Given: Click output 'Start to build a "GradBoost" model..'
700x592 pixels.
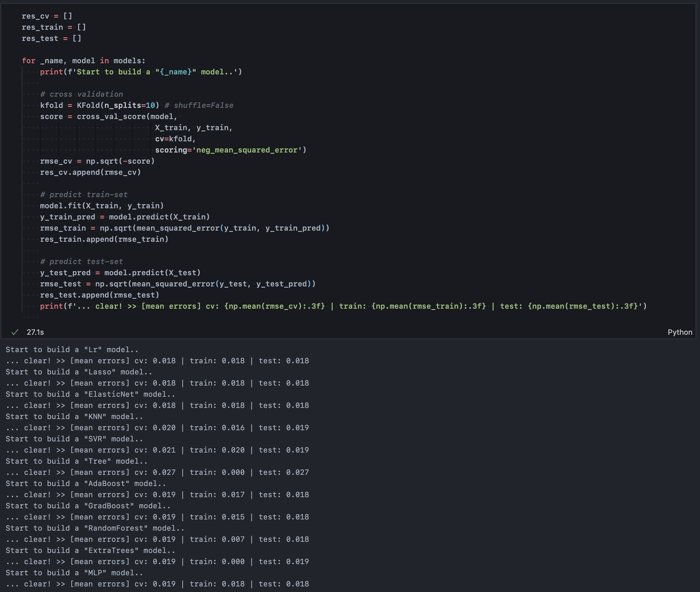Looking at the screenshot, I should click(x=88, y=506).
